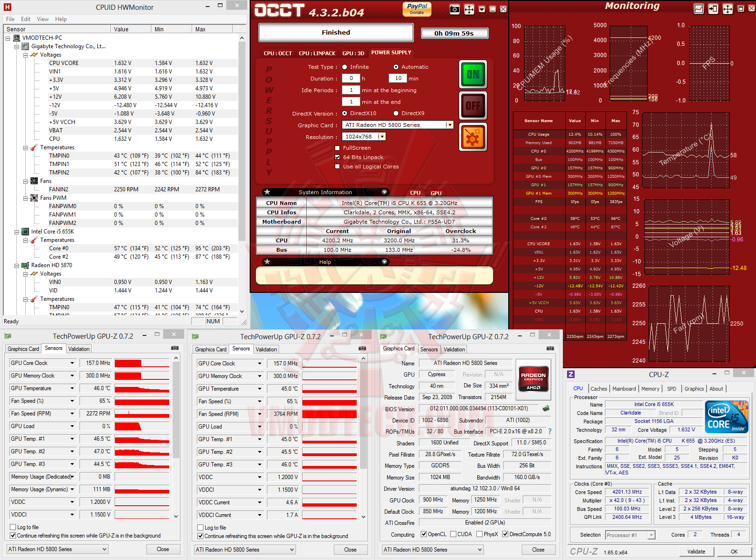Image resolution: width=756 pixels, height=560 pixels.
Task: Collapse the Voltages node under Gigabyte Technology
Action: 26,55
